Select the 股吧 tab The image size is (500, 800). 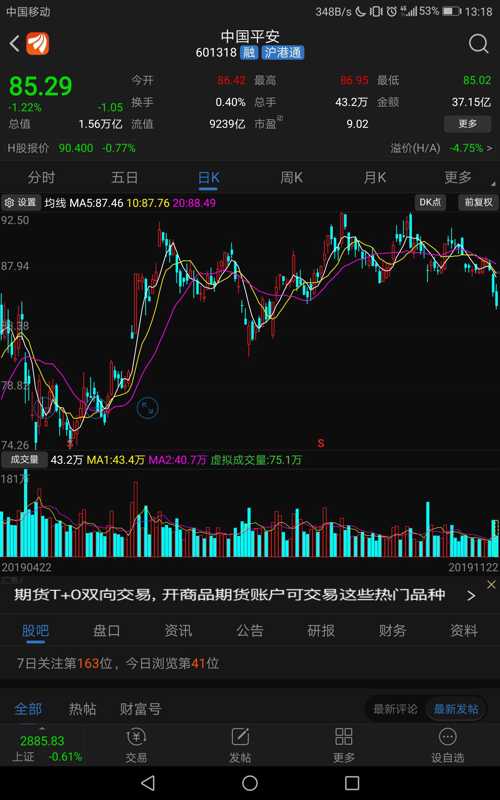pos(35,631)
